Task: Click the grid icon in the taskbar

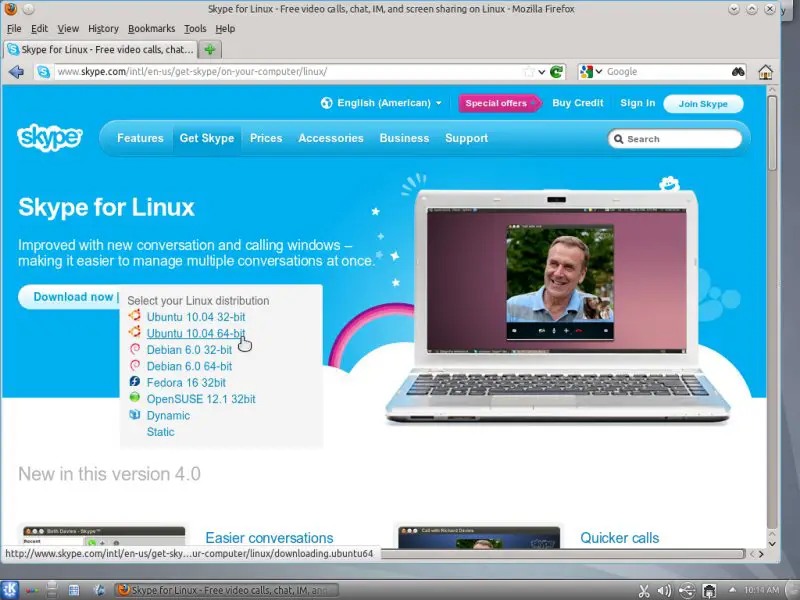Action: (x=74, y=591)
